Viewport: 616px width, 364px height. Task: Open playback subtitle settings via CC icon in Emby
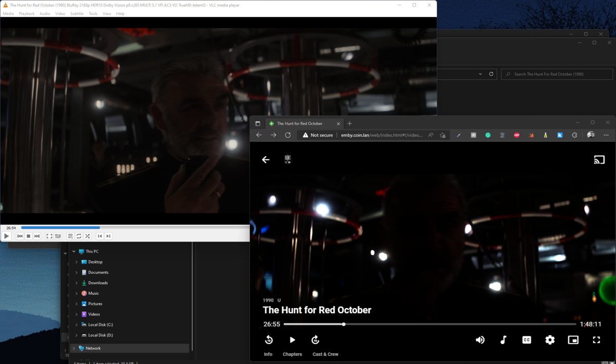526,339
